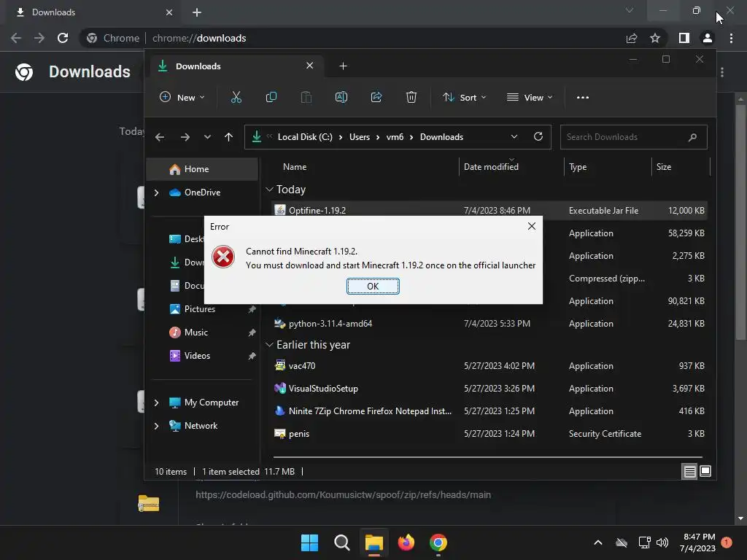
Task: Open the View dropdown menu
Action: pos(530,98)
